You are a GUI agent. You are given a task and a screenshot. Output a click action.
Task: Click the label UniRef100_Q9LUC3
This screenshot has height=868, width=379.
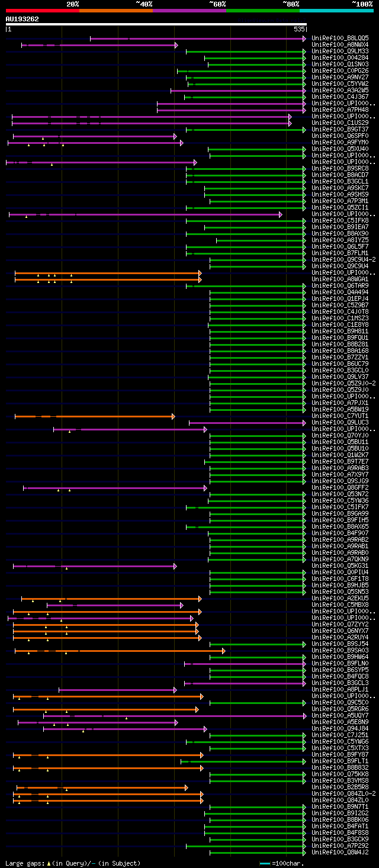pos(340,423)
